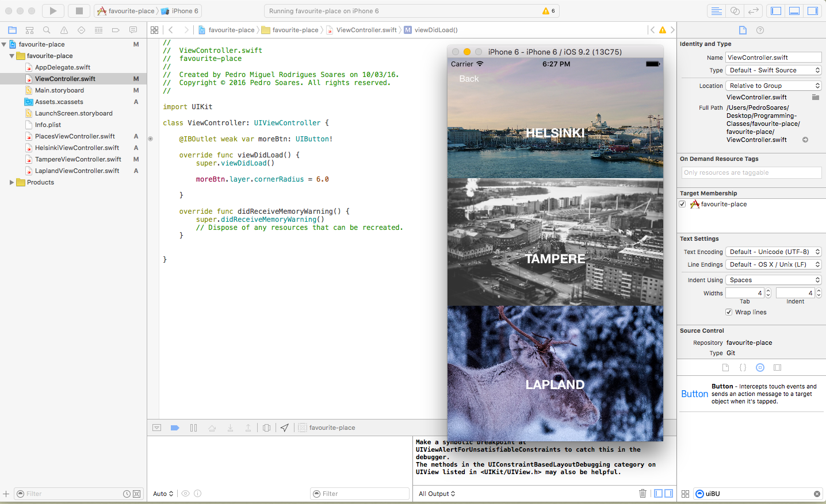This screenshot has width=826, height=504.
Task: Pause program execution in debug bar
Action: click(193, 428)
